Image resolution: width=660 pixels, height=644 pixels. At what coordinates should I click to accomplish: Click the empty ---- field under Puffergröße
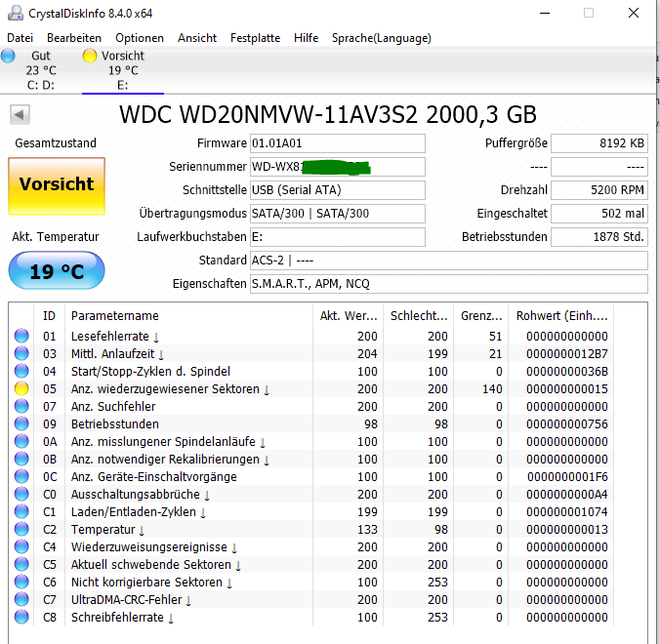[x=599, y=167]
